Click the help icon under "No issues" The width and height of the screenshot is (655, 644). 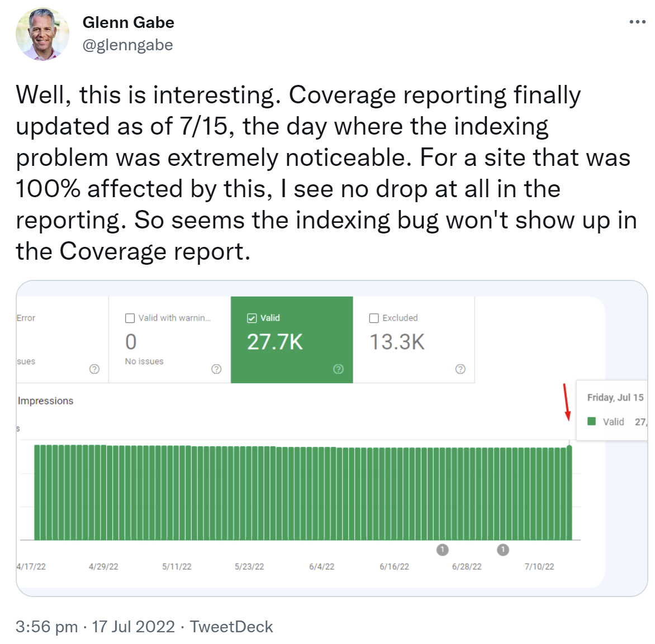[216, 369]
